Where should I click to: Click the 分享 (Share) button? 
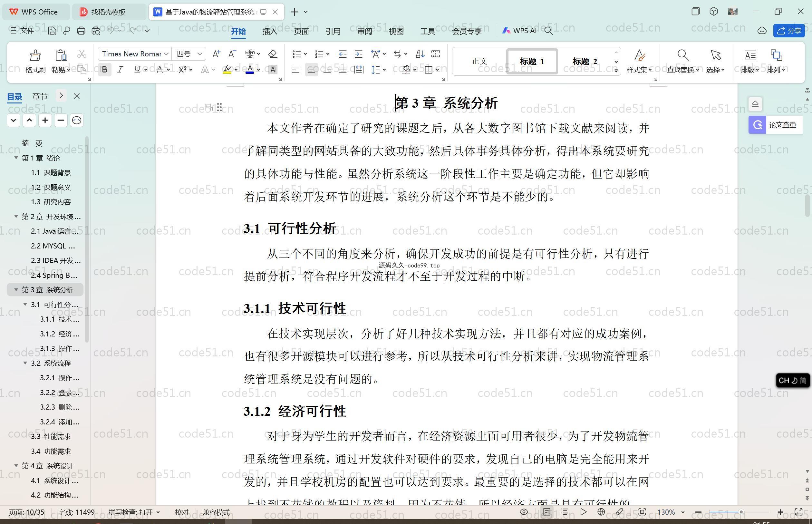[x=789, y=31]
